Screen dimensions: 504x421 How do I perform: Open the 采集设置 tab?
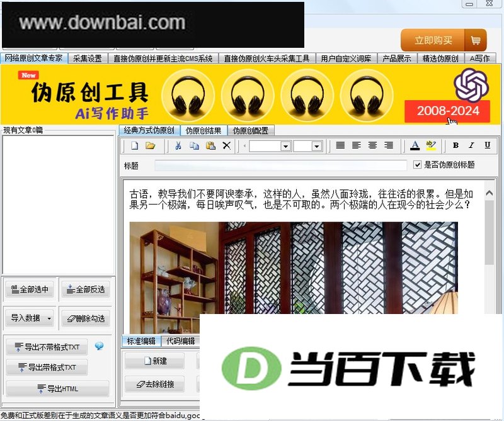coord(88,59)
